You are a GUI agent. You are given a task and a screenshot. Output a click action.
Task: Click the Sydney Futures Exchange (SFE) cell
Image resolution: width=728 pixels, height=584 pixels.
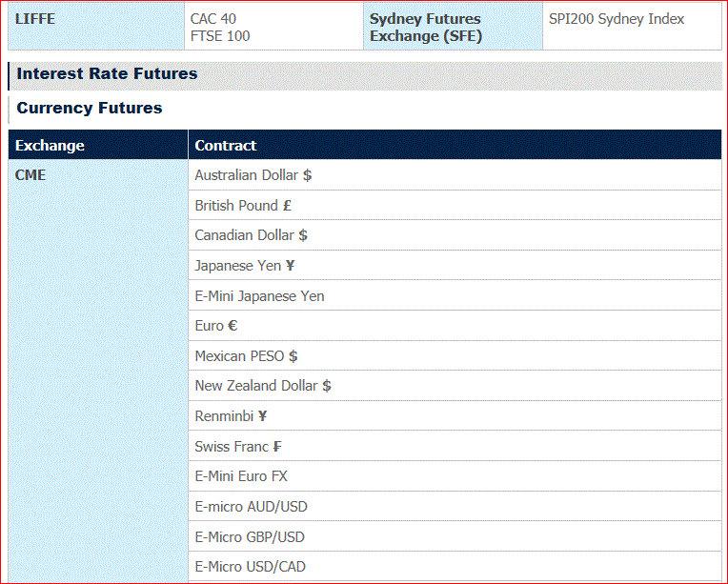[454, 26]
